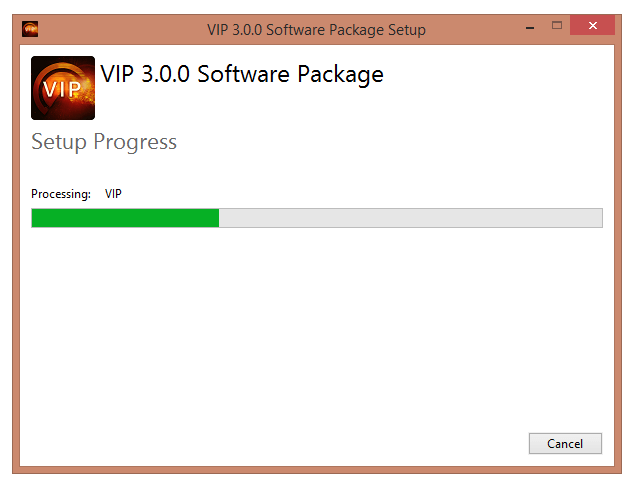This screenshot has width=640, height=490.
Task: Click the gray unfilled portion of progress bar
Action: [x=411, y=218]
